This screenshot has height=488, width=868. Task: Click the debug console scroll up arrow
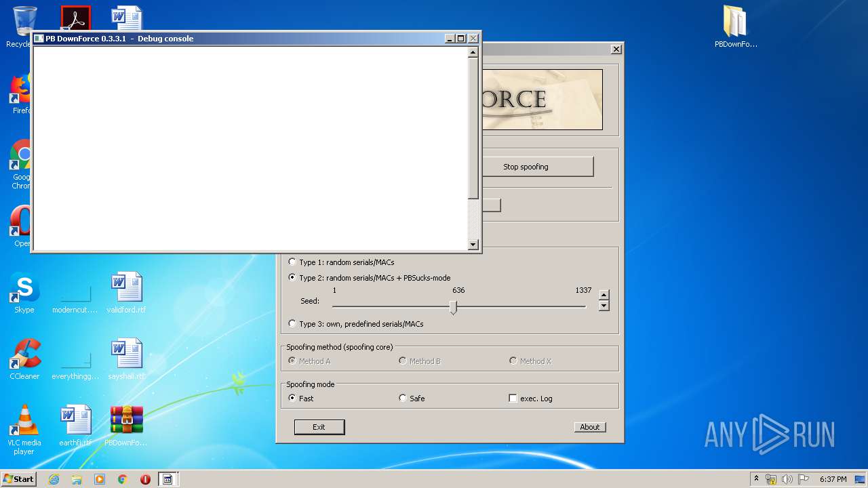pos(473,52)
